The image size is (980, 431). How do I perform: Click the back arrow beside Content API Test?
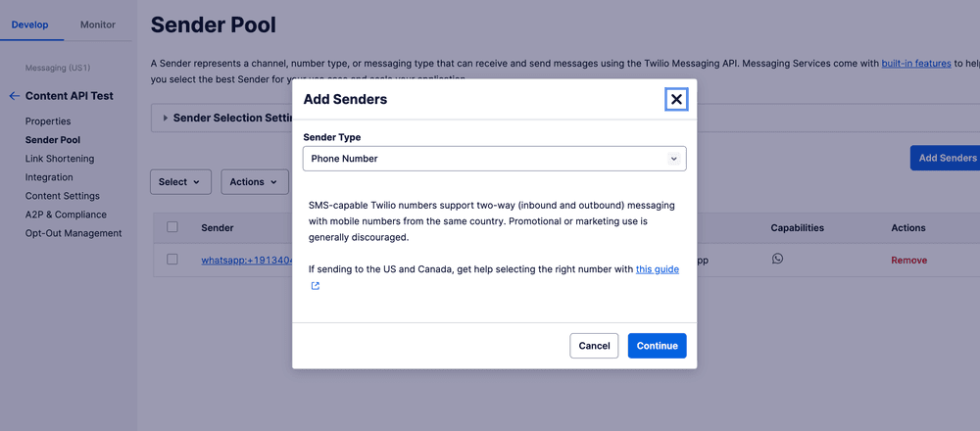click(x=14, y=96)
